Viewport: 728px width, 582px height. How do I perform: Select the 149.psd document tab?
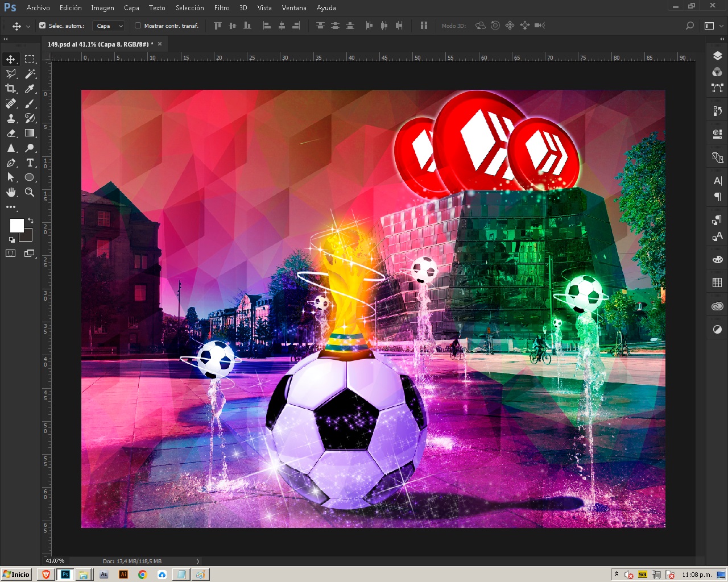click(100, 44)
